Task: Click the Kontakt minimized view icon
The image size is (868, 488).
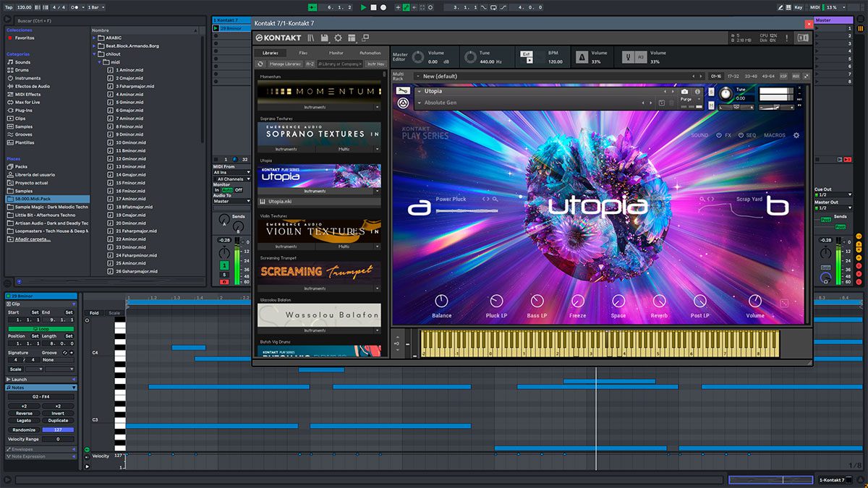Action: [x=365, y=38]
